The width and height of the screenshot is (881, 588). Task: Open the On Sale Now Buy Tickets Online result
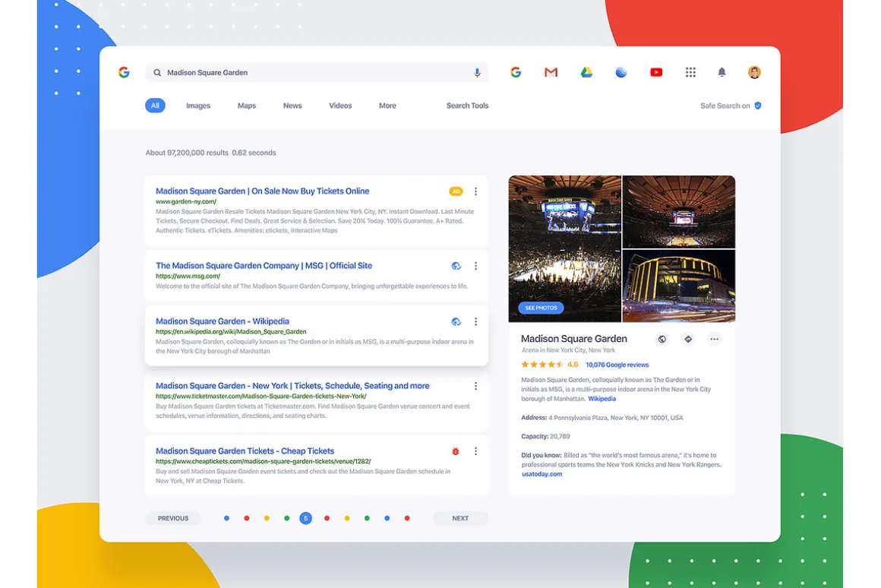pos(262,191)
